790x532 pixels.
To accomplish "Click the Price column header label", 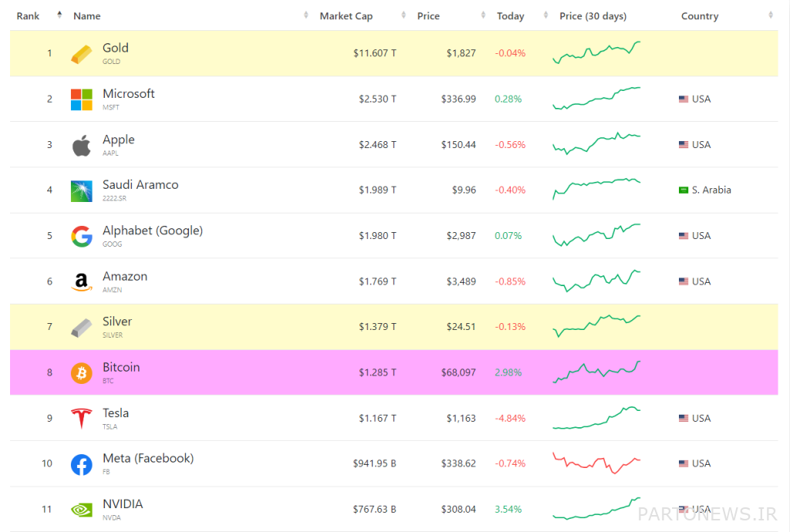I will (x=428, y=16).
